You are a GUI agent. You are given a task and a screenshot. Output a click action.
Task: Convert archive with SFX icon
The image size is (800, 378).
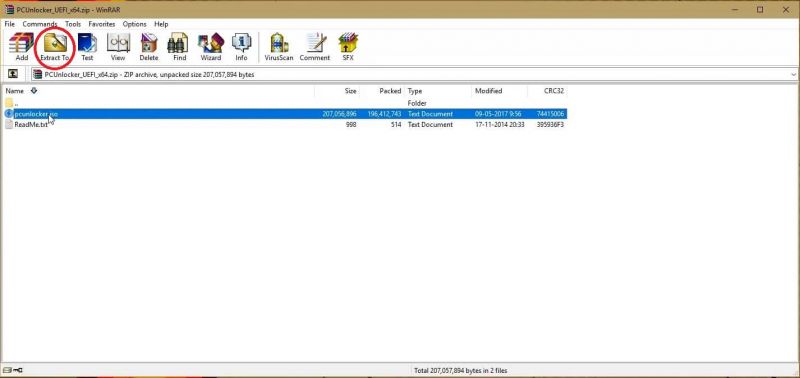[348, 47]
